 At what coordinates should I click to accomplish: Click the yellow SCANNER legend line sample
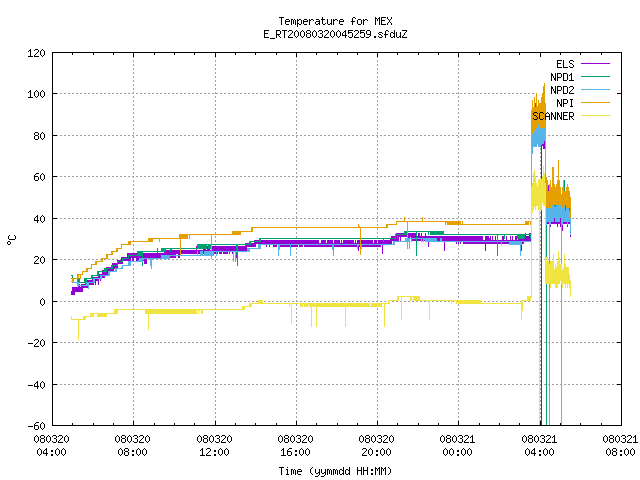pyautogui.click(x=596, y=116)
